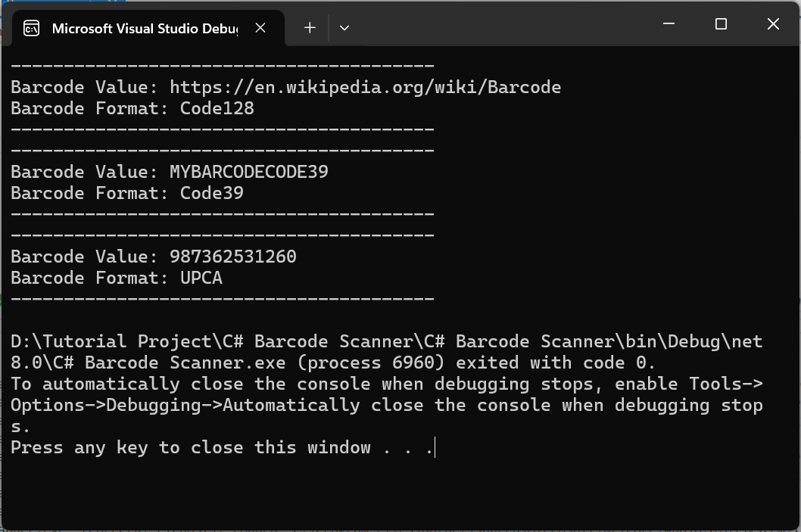Close the Microsoft Visual Studio Debug tab
801x532 pixels.
point(260,28)
